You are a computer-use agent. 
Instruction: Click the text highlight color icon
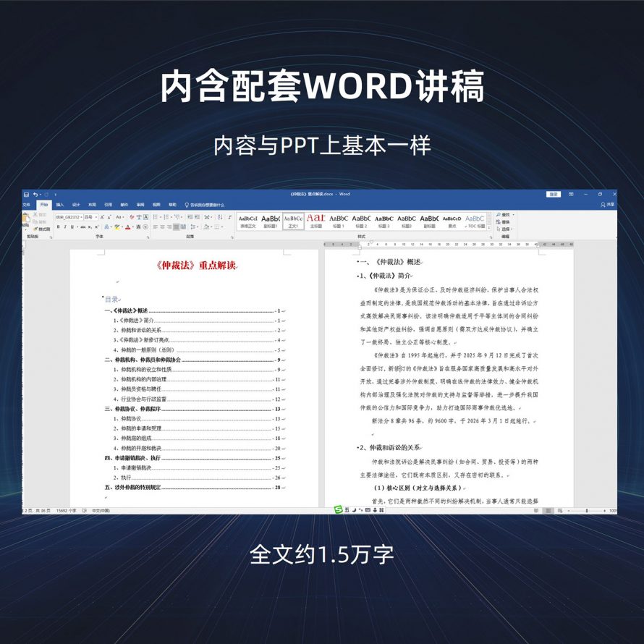117,226
